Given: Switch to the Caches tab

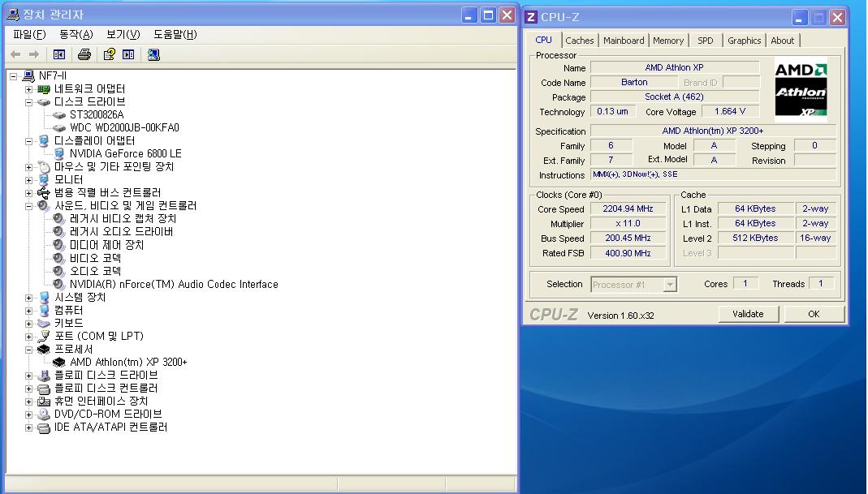Looking at the screenshot, I should (580, 41).
